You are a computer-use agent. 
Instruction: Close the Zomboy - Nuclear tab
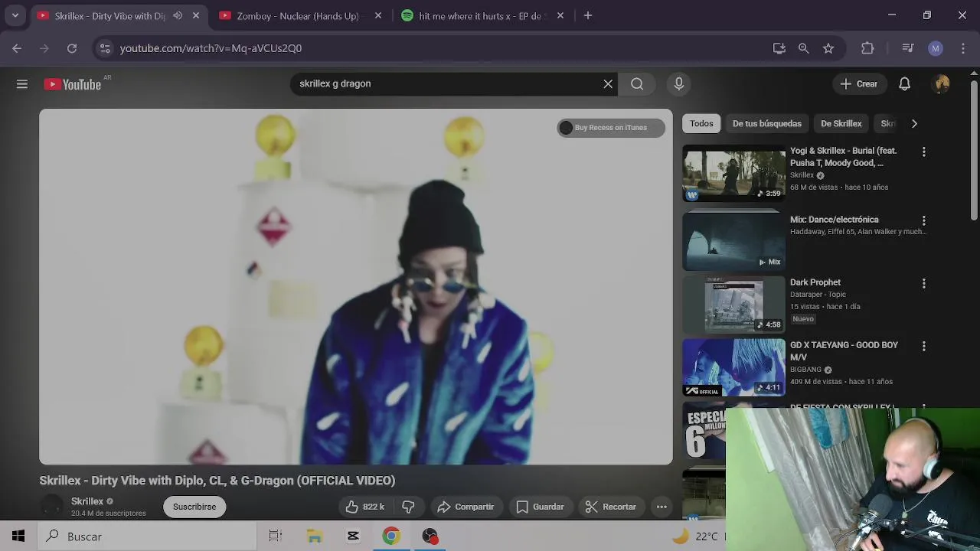coord(377,15)
